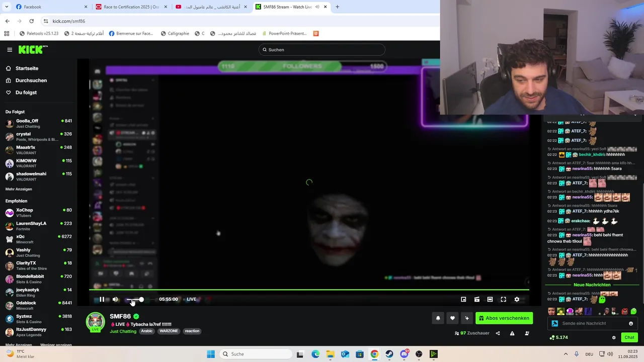
Task: Jump to Neue Nachrichten in chat
Action: point(592,285)
